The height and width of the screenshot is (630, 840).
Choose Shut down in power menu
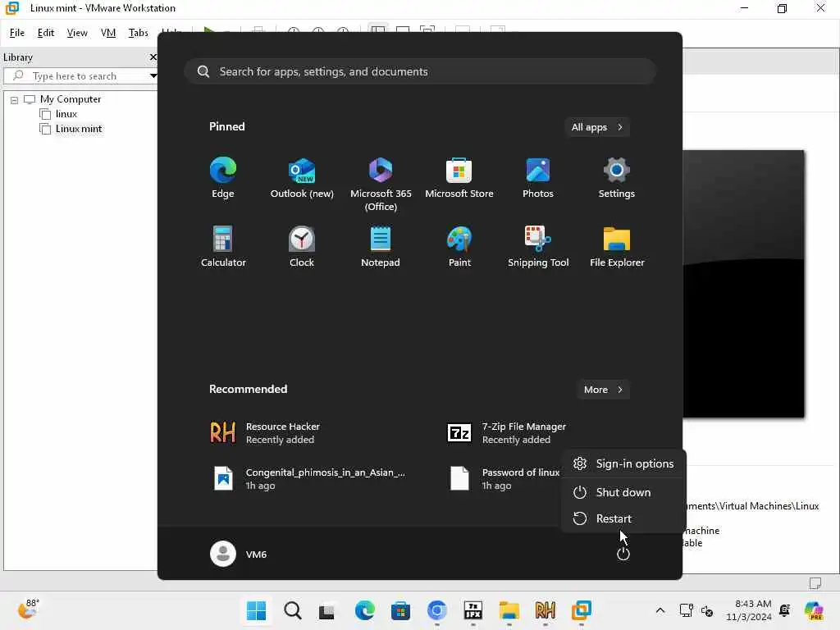coord(623,492)
